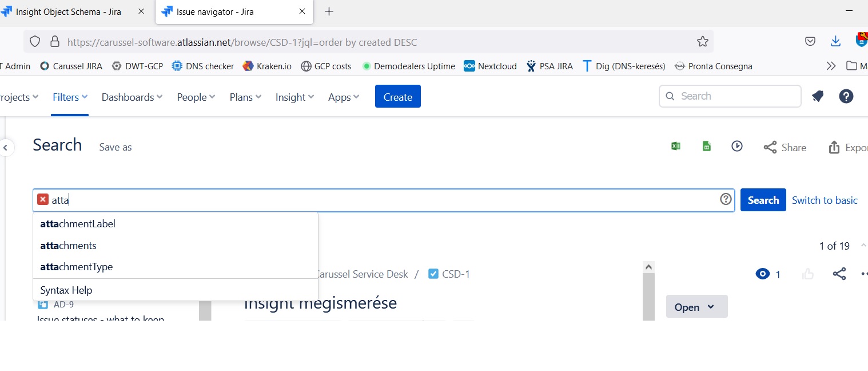Click the blue Search button
The image size is (868, 371).
pos(763,200)
